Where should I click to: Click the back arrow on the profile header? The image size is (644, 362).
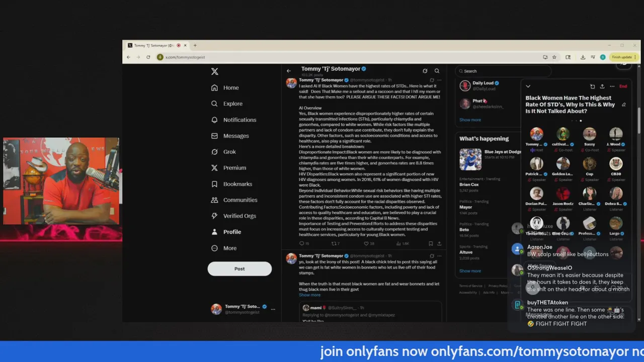[x=289, y=71]
